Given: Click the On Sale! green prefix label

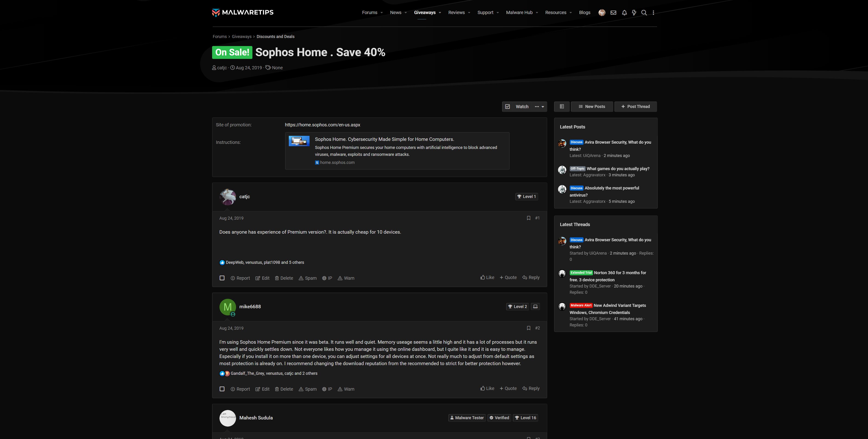Looking at the screenshot, I should [232, 52].
